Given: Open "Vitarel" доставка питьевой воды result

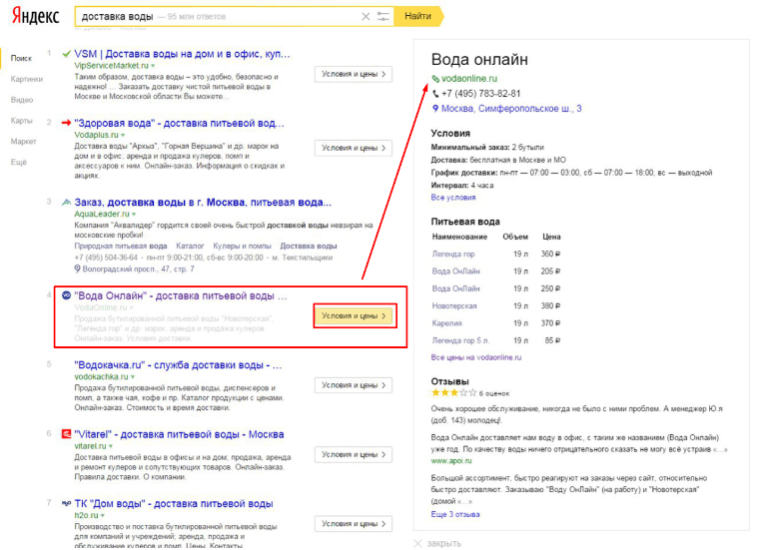Looking at the screenshot, I should click(179, 434).
